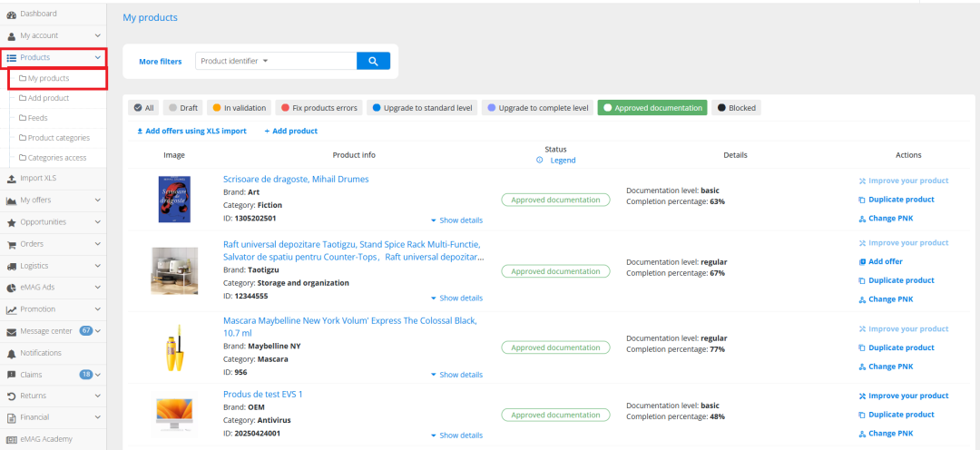This screenshot has width=980, height=450.
Task: Click the Notifications bell icon
Action: click(x=12, y=353)
